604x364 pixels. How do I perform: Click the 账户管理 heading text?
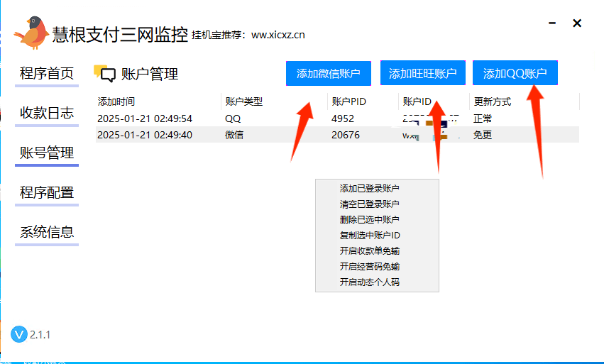(150, 74)
